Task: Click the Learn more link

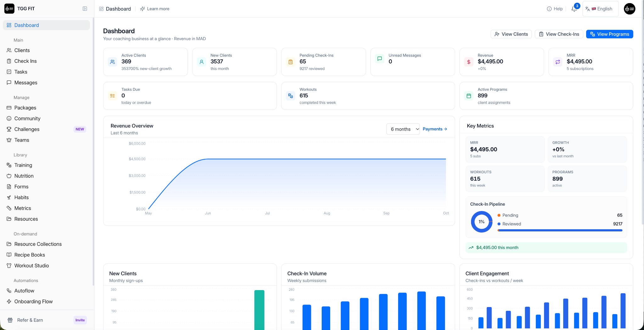Action: click(x=155, y=9)
